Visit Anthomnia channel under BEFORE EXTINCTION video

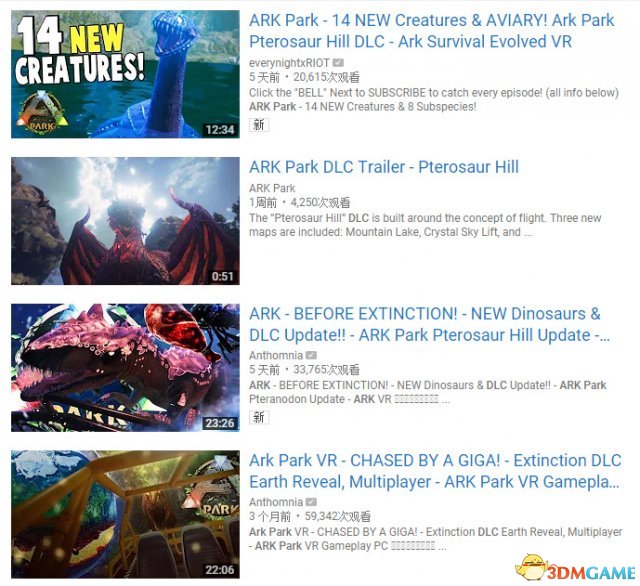click(276, 355)
